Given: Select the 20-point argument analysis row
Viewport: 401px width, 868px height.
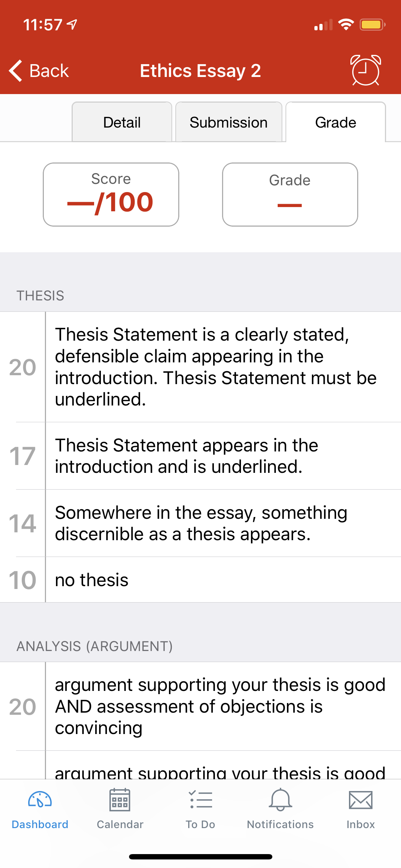Looking at the screenshot, I should [200, 706].
